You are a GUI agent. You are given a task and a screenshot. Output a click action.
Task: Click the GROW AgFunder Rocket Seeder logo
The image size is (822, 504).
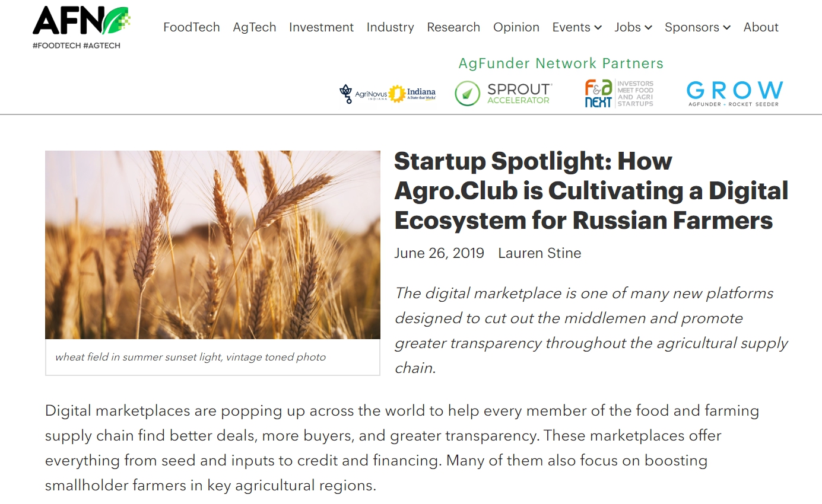coord(734,94)
